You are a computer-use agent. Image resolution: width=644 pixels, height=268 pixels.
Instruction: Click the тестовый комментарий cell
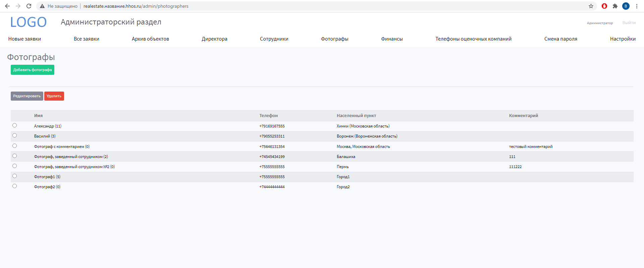click(x=531, y=147)
